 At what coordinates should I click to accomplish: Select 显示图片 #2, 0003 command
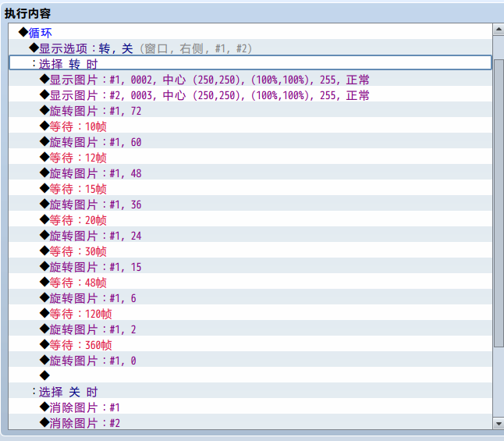click(x=250, y=94)
